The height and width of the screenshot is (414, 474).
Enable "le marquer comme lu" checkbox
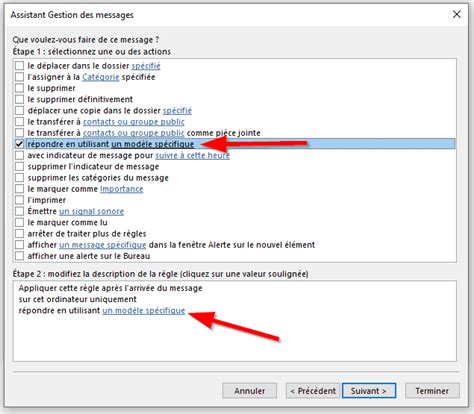(19, 222)
